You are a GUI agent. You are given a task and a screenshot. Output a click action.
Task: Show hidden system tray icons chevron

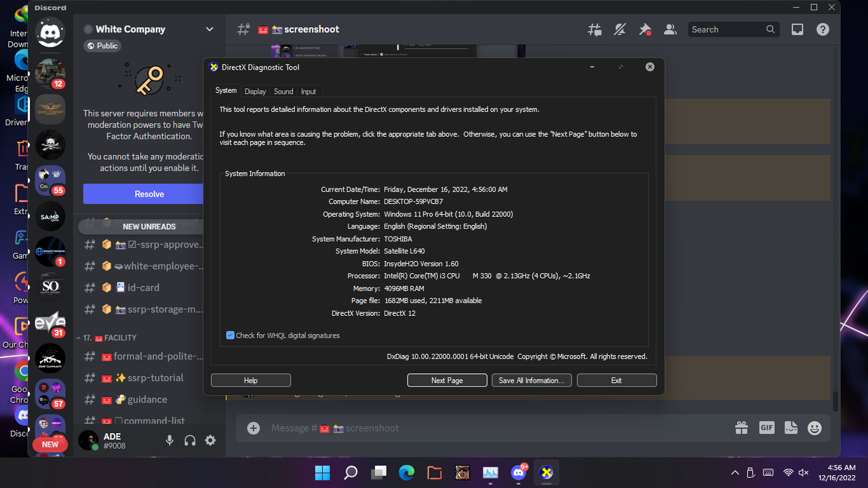735,472
